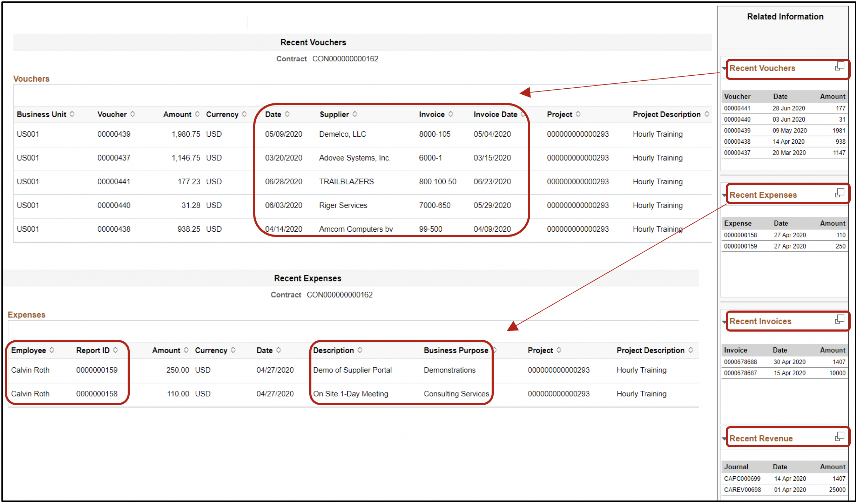Select journal CAPC000699 row
The width and height of the screenshot is (857, 504).
[x=742, y=478]
